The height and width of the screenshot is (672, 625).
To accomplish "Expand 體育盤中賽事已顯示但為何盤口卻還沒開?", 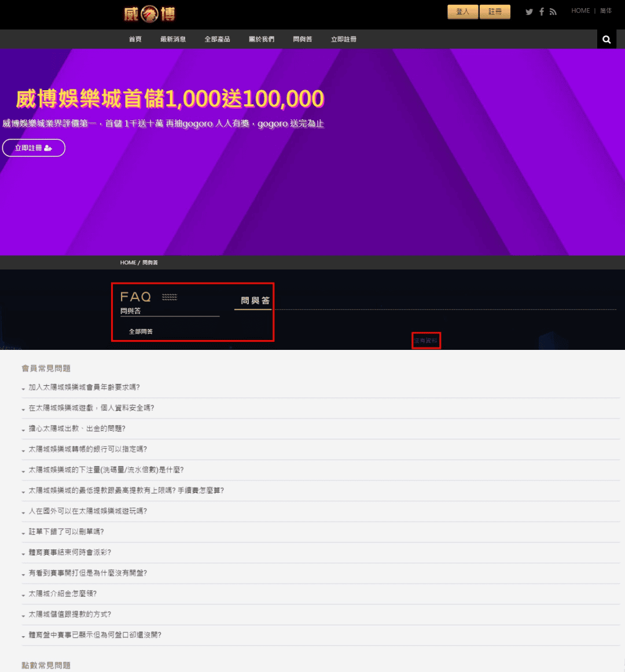I will [x=95, y=635].
